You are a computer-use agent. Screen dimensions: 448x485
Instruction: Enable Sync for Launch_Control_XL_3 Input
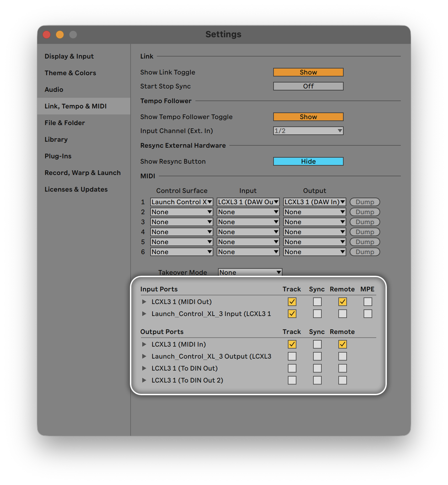(317, 314)
